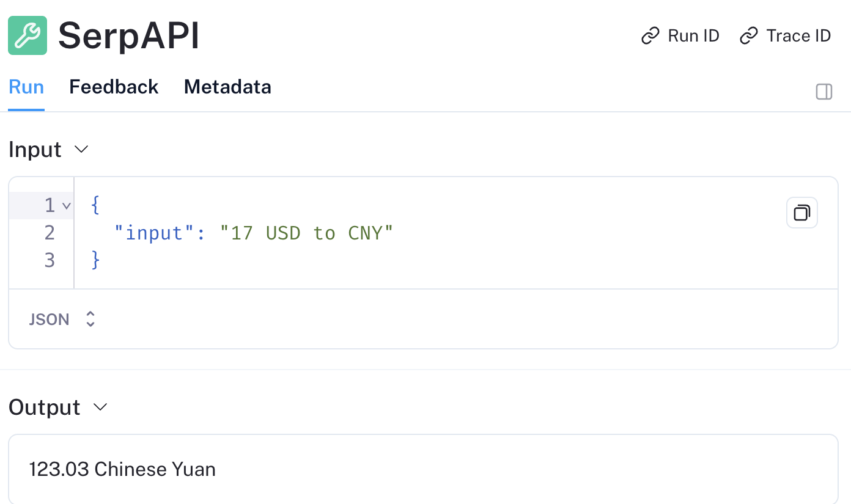The image size is (851, 504).
Task: Collapse the Output section chevron
Action: click(x=100, y=407)
